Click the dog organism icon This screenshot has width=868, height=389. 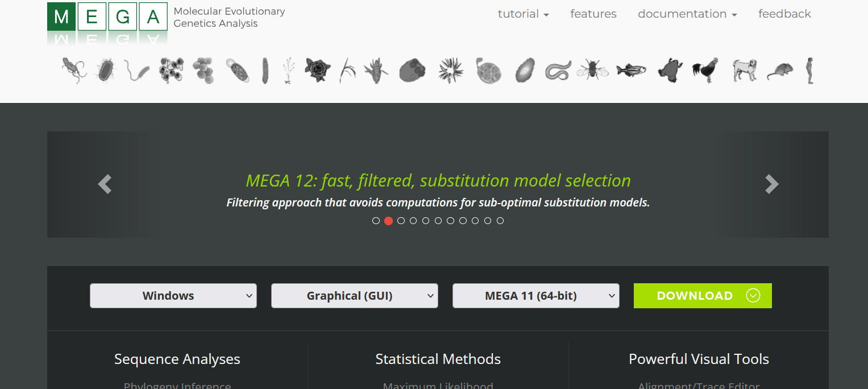tap(744, 71)
